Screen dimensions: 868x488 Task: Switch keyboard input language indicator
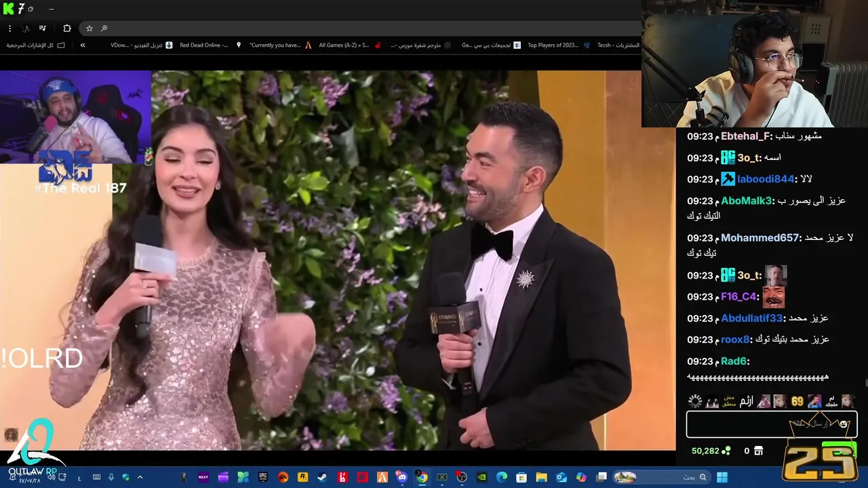[79, 478]
